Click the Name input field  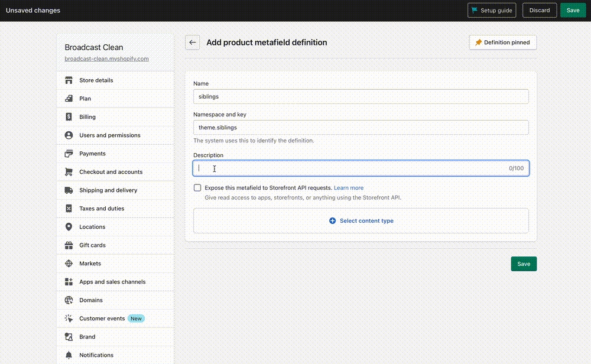point(361,96)
